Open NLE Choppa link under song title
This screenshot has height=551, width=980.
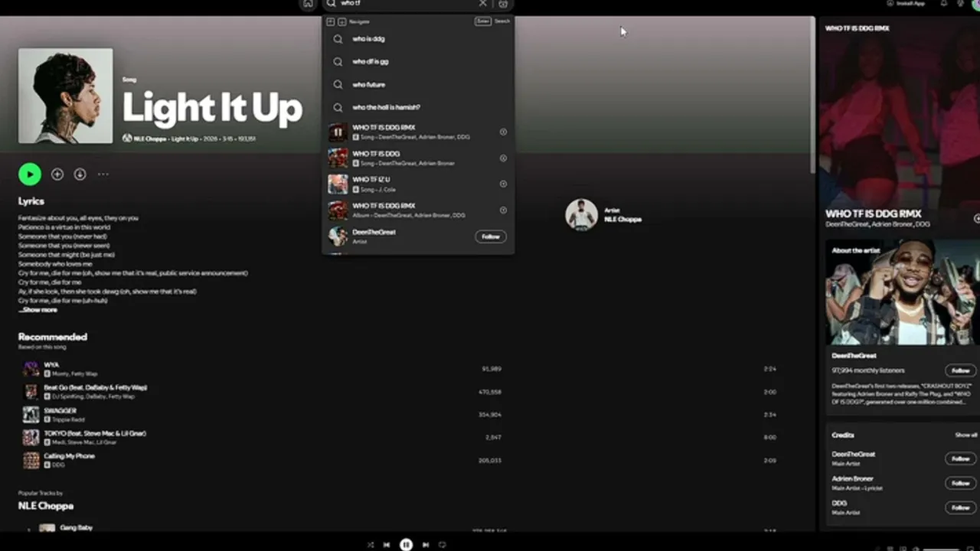[x=149, y=139]
